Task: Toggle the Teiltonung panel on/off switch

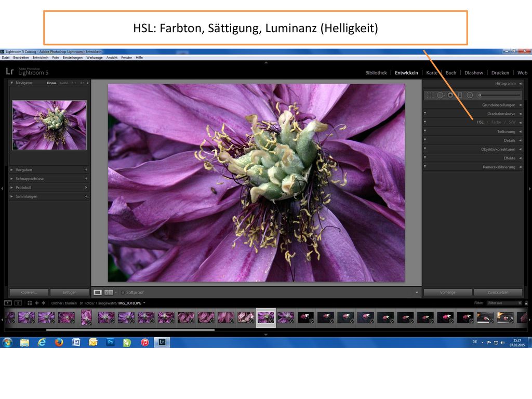Action: (425, 130)
